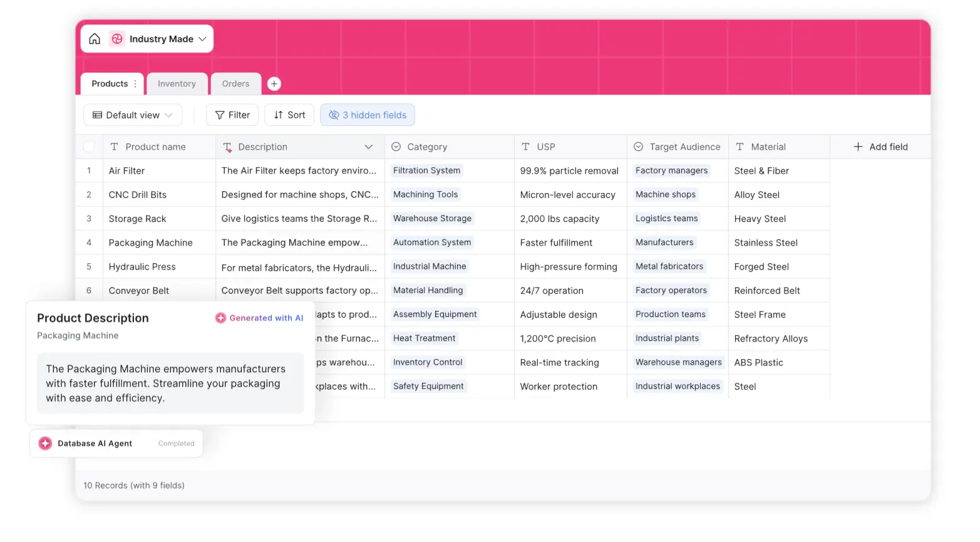Click the Completed status label
Image resolution: width=980 pixels, height=542 pixels.
[x=176, y=444]
